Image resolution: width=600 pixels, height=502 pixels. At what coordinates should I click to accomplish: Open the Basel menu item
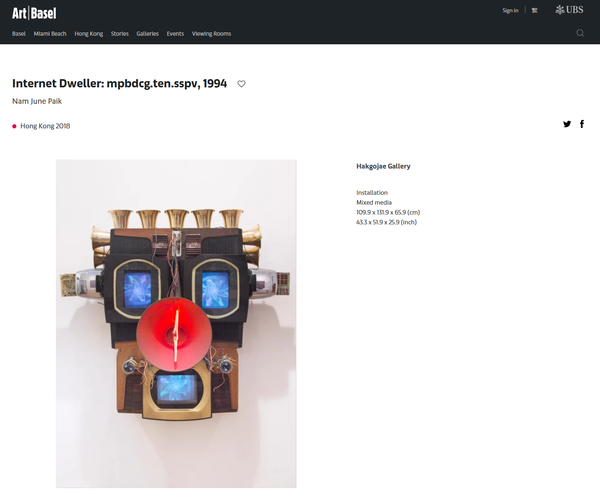click(x=19, y=34)
